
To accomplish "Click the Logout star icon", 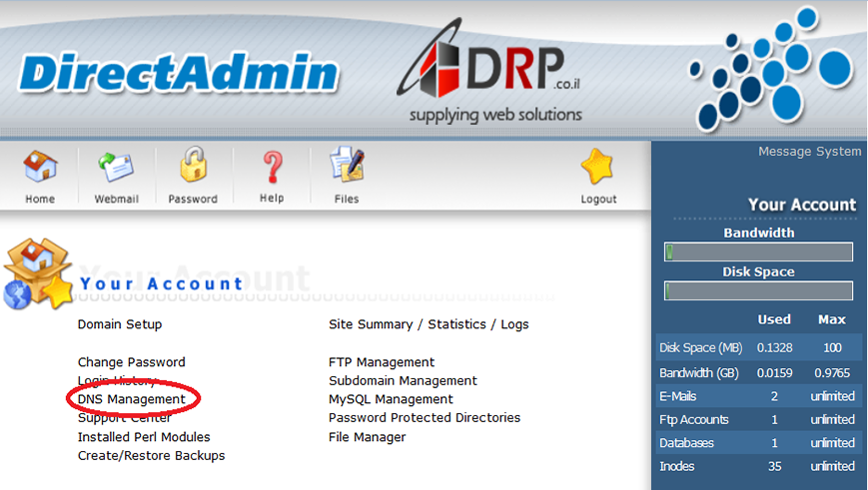I will tap(598, 168).
